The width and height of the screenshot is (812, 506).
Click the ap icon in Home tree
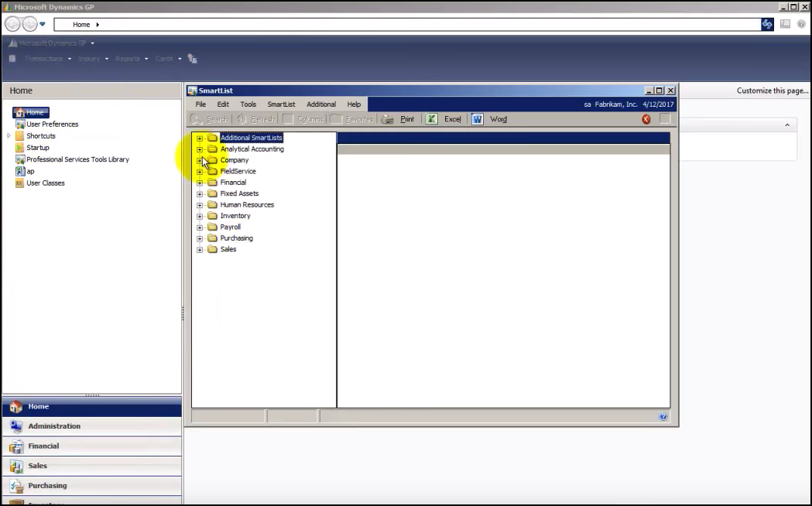(19, 171)
